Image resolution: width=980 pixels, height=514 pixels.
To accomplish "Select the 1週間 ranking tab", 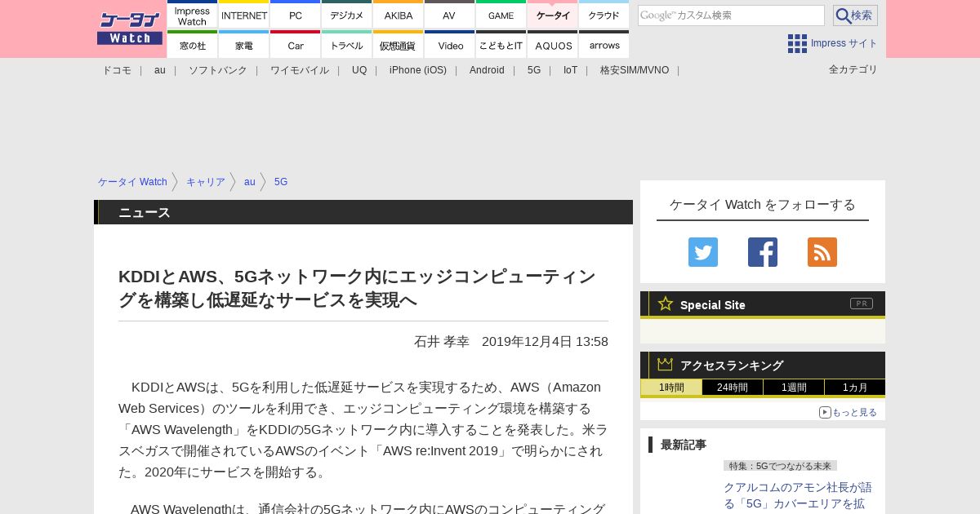I will coord(794,388).
